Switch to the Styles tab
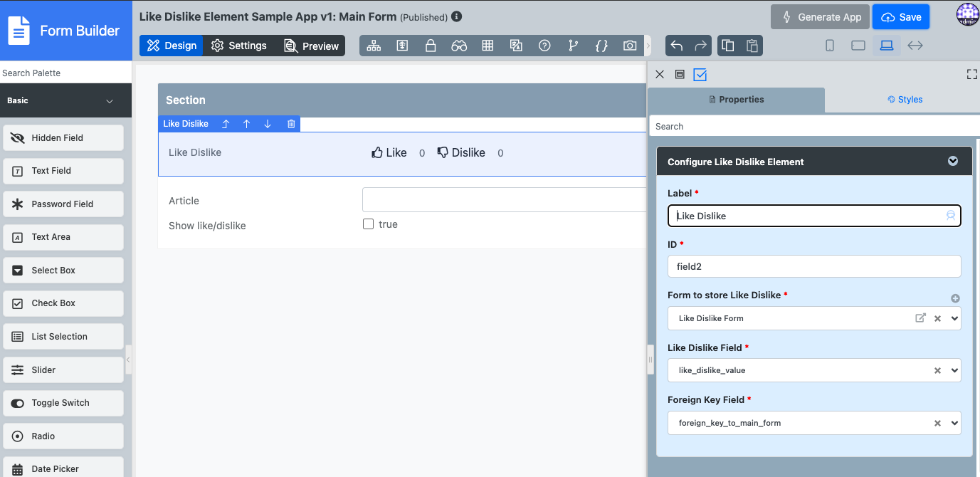This screenshot has height=477, width=980. click(x=905, y=100)
